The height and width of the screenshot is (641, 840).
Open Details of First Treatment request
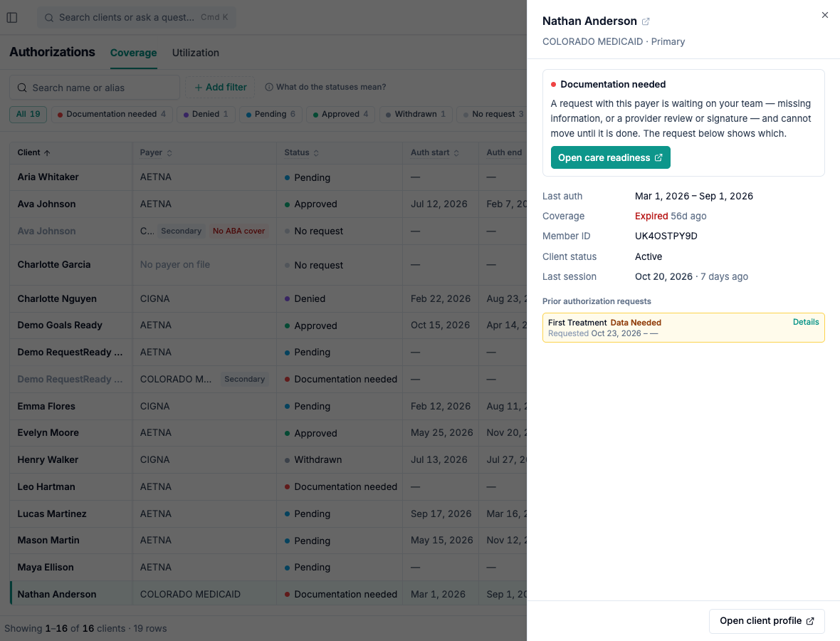tap(806, 322)
